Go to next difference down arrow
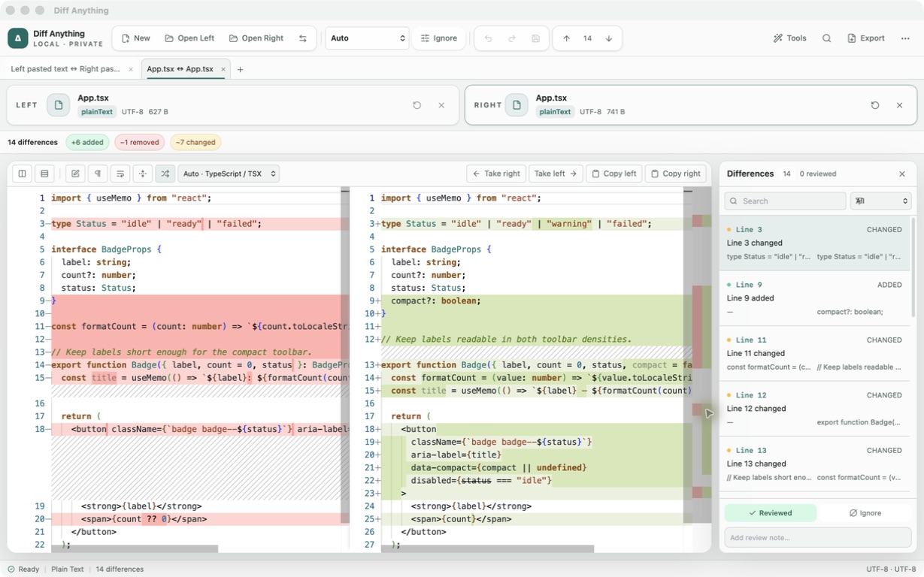Image resolution: width=924 pixels, height=577 pixels. (609, 38)
